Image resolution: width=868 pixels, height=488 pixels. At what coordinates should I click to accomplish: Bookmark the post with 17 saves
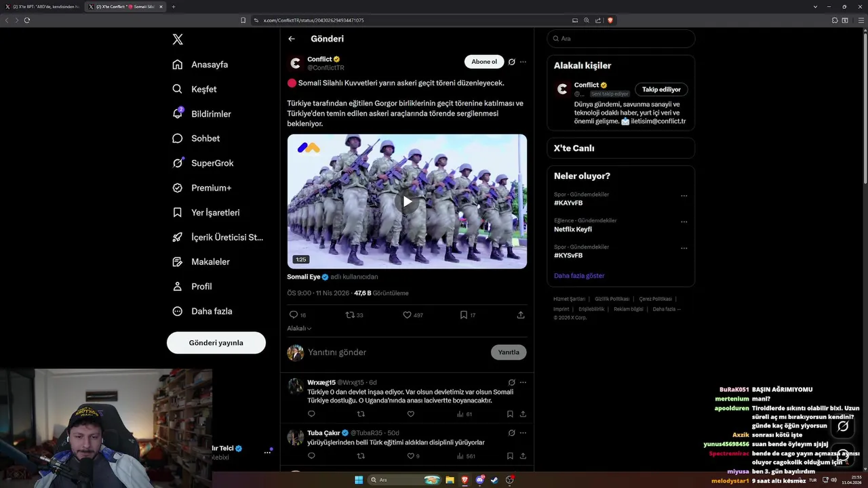[464, 315]
